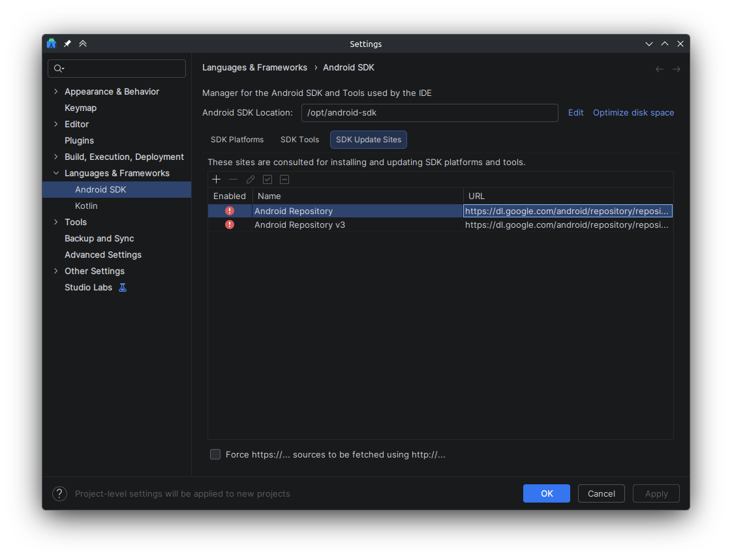
Task: Click the Android SDK Location field
Action: pyautogui.click(x=429, y=112)
